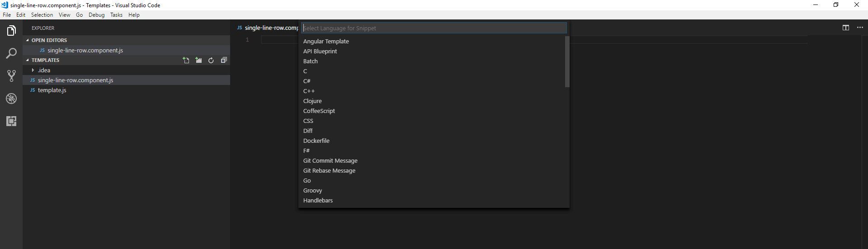Viewport: 868px width, 249px height.
Task: Open the Source Control view icon
Action: click(11, 76)
